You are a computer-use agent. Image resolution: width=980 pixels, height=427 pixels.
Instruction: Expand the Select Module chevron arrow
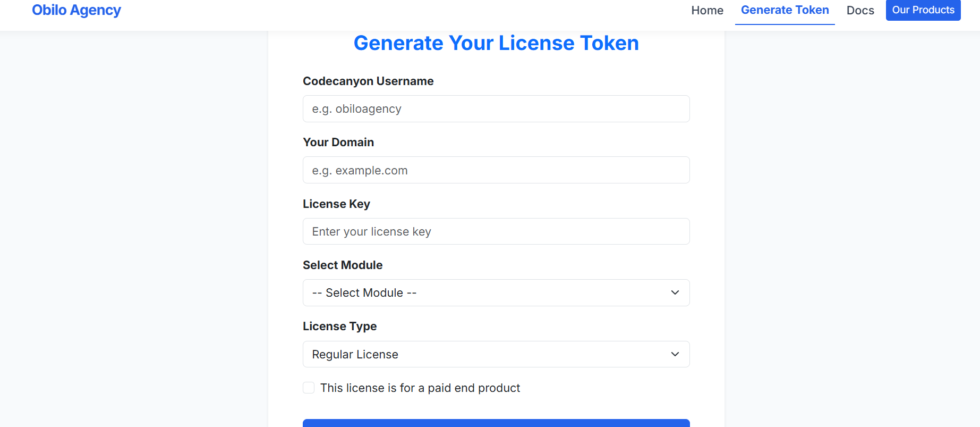pyautogui.click(x=675, y=292)
